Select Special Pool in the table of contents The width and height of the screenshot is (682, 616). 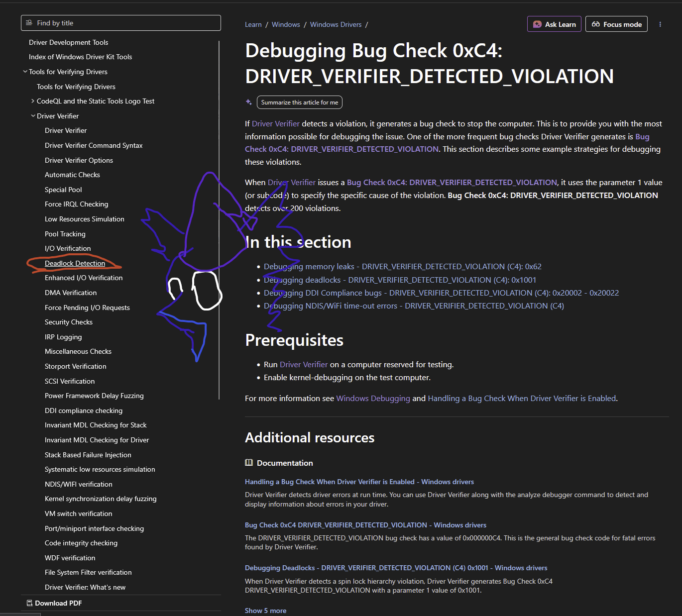(x=63, y=190)
